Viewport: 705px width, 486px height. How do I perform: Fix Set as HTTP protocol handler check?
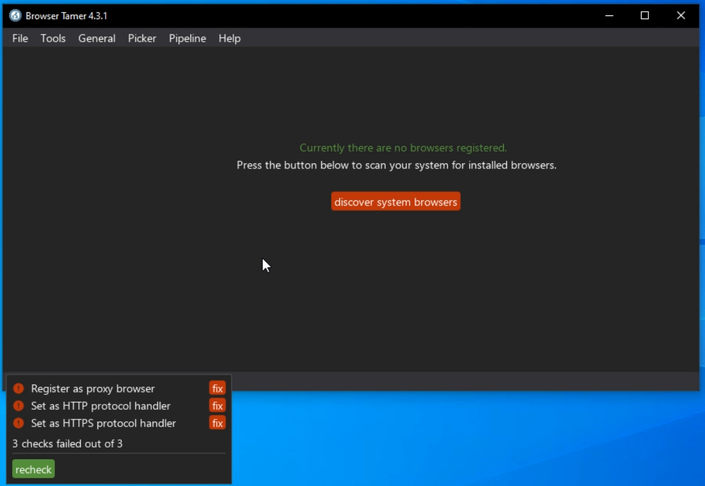[x=217, y=406]
